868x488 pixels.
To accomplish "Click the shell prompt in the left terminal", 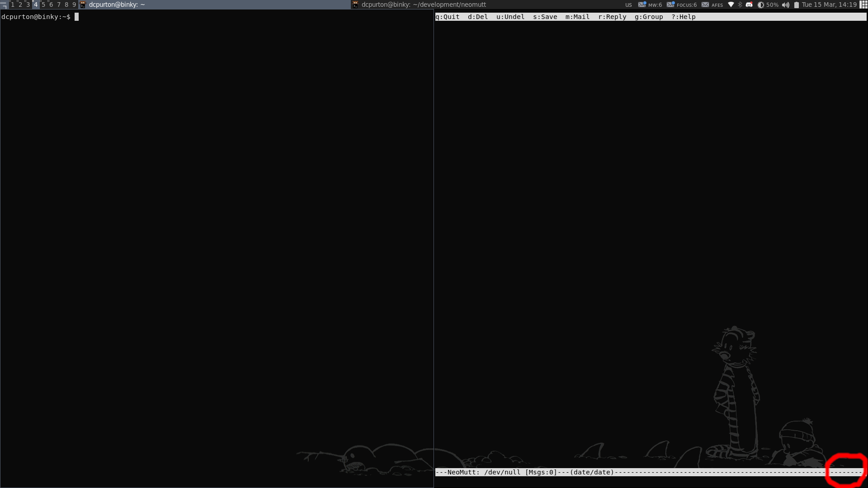I will click(76, 17).
